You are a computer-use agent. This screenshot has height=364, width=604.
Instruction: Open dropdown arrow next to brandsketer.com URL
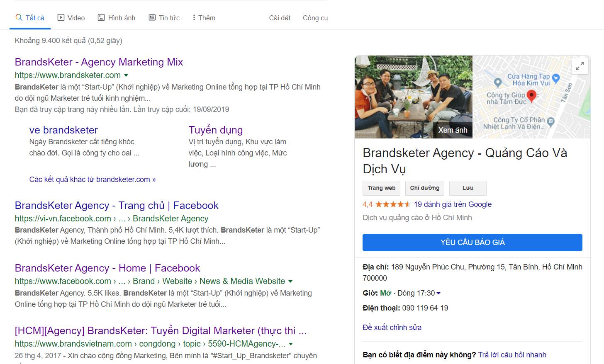click(126, 75)
